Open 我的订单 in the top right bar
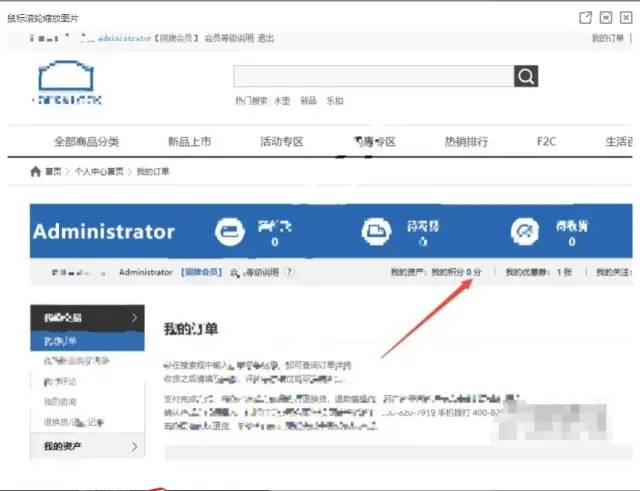The image size is (640, 491). 608,38
